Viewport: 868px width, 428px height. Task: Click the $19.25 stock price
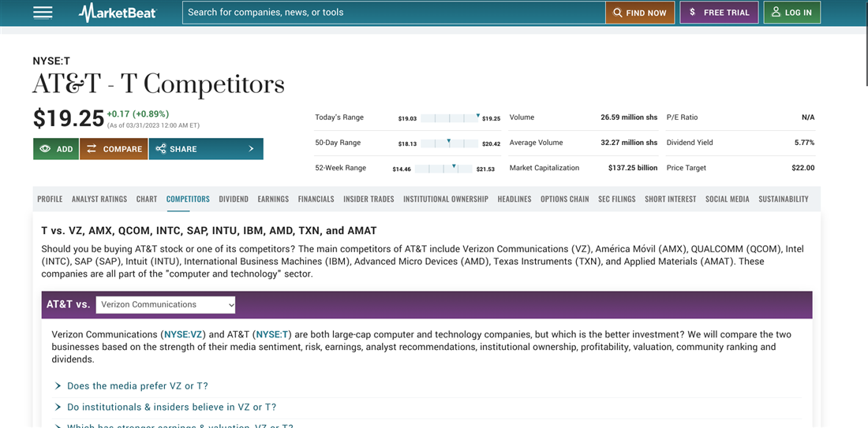69,118
